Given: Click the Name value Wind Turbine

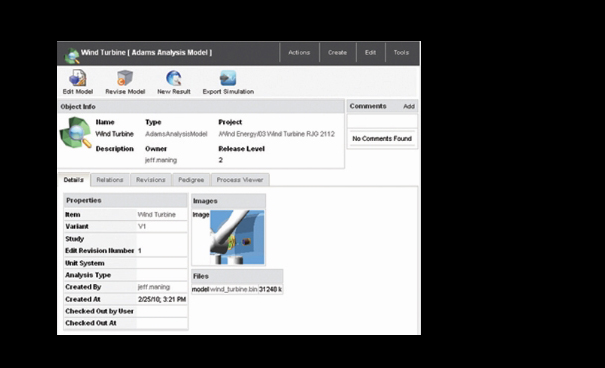Looking at the screenshot, I should click(115, 134).
